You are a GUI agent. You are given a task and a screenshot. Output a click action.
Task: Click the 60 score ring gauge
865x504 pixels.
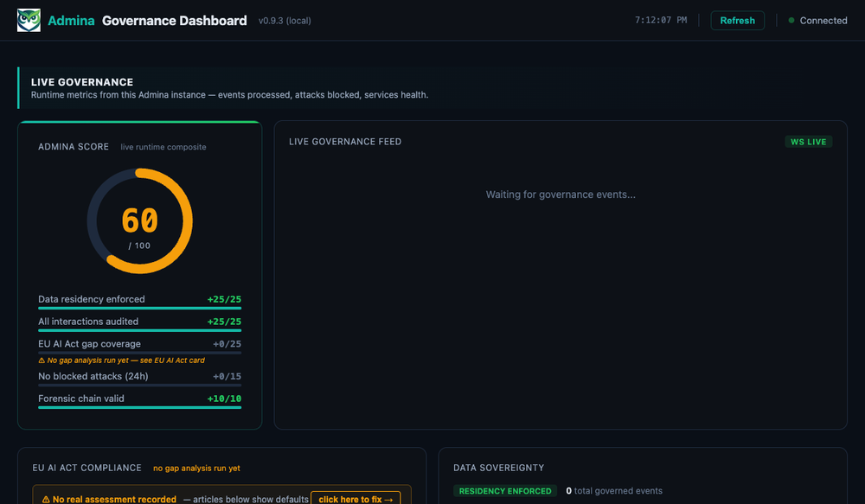[x=140, y=221]
